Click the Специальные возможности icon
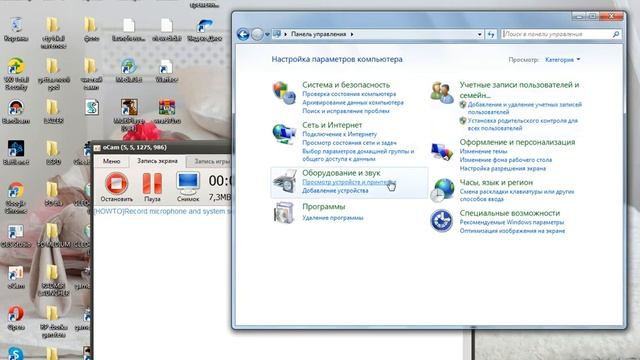This screenshot has height=360, width=640. point(442,220)
